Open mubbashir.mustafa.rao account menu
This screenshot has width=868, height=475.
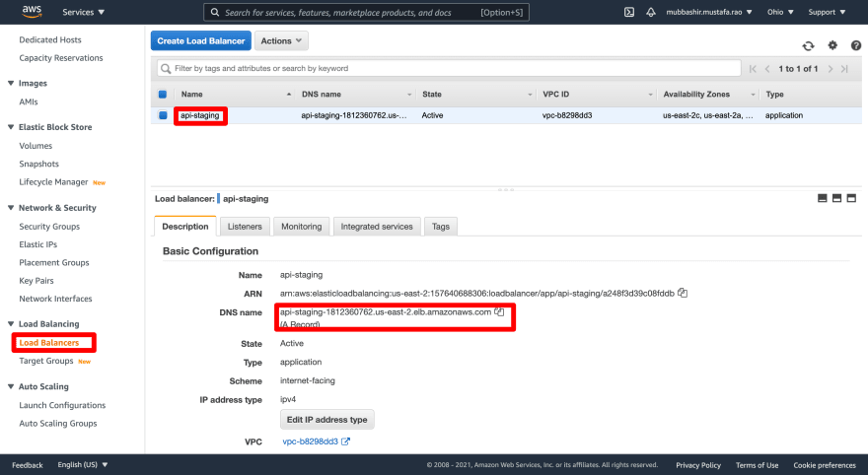[x=708, y=12]
